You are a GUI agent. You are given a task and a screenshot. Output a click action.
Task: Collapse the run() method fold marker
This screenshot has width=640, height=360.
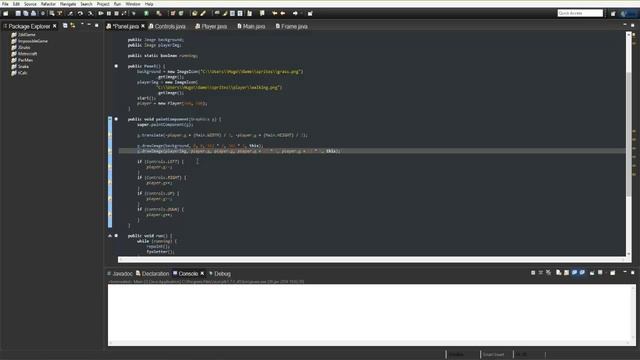click(116, 236)
